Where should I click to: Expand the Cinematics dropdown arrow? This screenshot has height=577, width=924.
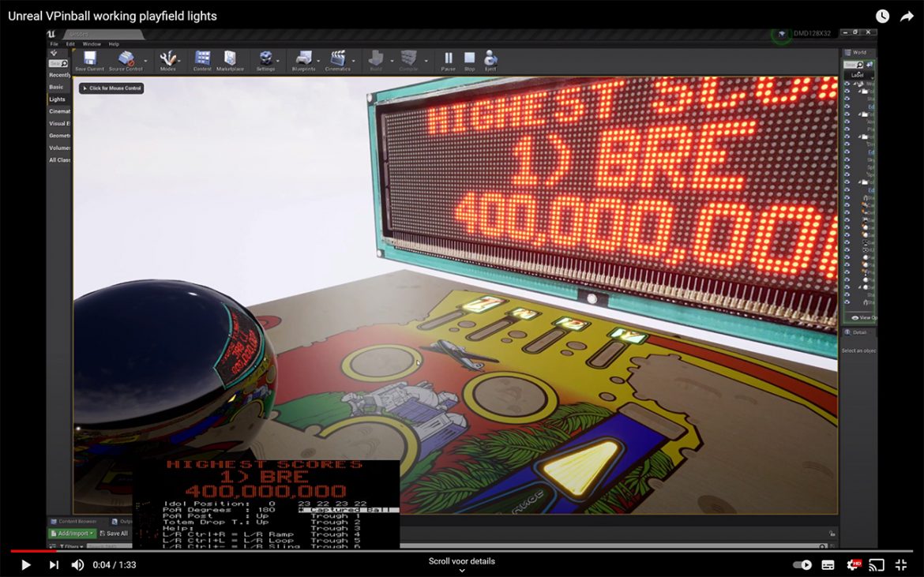pos(354,60)
